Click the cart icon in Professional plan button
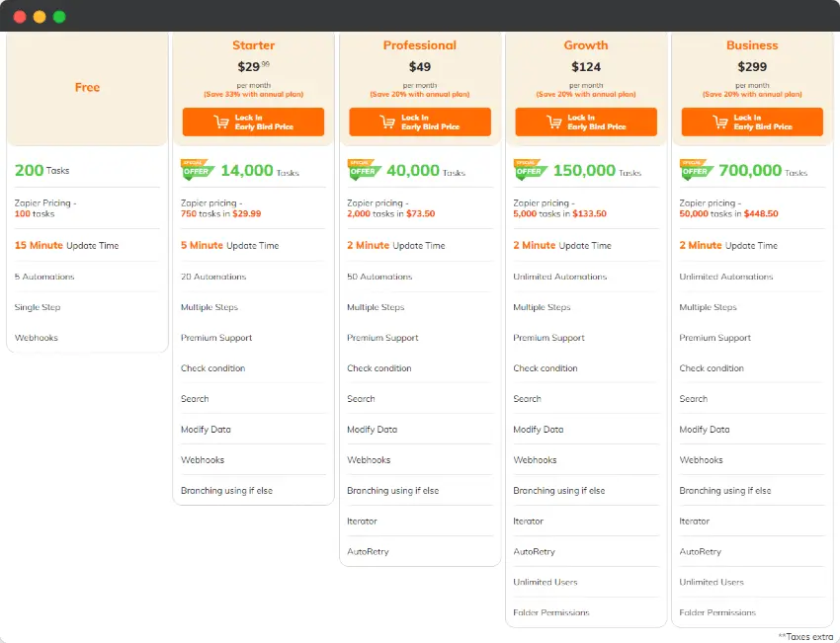Image resolution: width=840 pixels, height=643 pixels. (x=387, y=122)
